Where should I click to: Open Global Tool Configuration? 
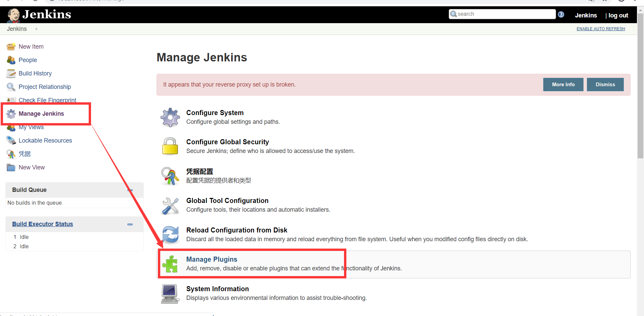pos(227,201)
